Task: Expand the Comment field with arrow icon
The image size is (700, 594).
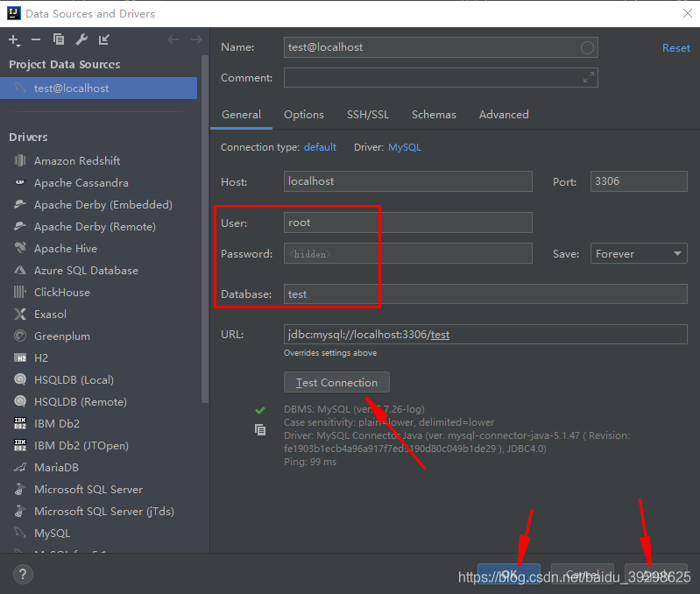Action: pyautogui.click(x=588, y=78)
